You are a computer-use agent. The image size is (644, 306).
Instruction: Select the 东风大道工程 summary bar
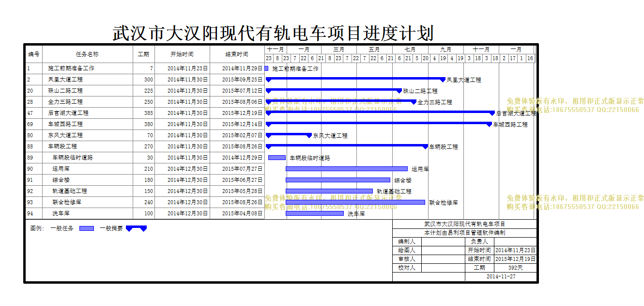(289, 135)
